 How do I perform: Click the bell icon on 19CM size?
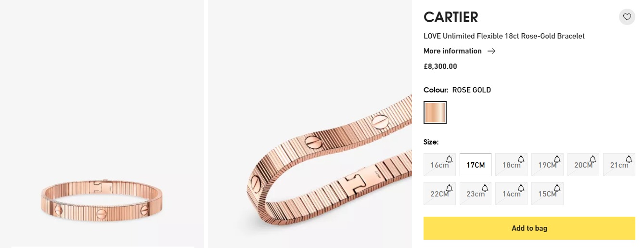pos(557,159)
